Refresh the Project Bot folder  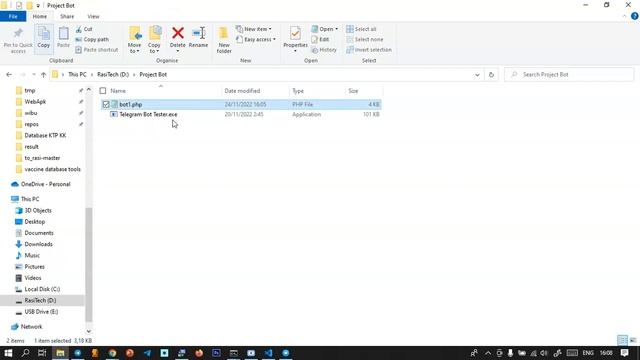(491, 75)
